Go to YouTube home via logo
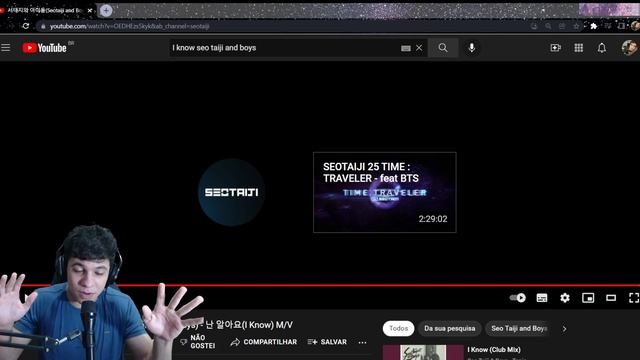This screenshot has width=640, height=360. point(44,48)
